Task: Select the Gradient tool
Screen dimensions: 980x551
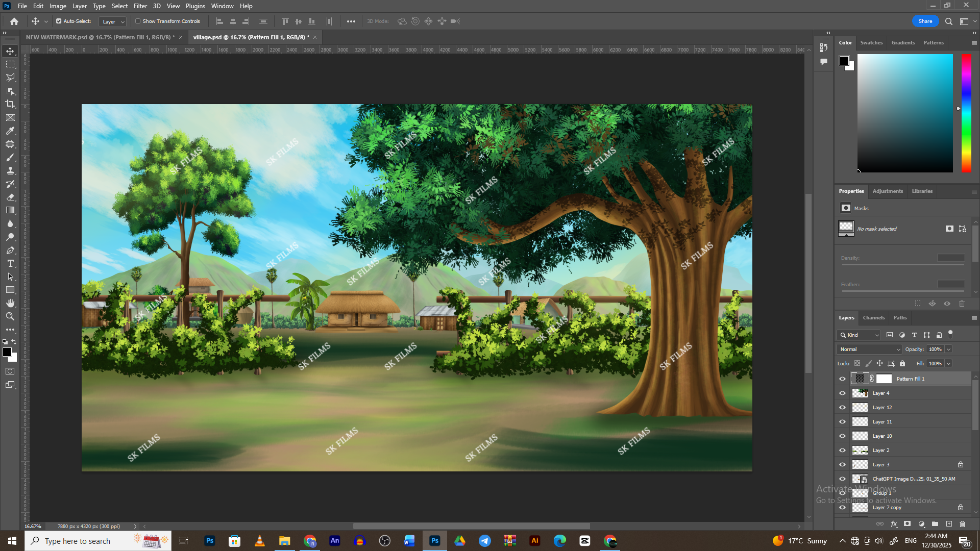Action: tap(10, 210)
